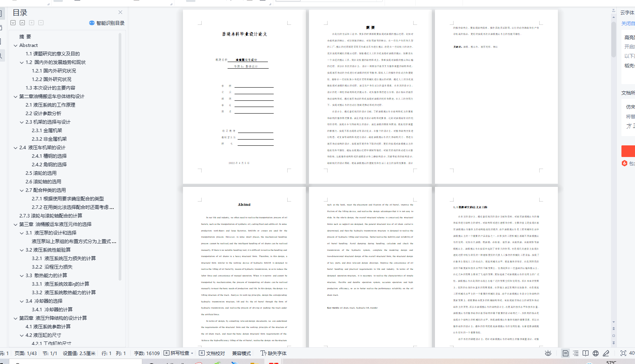Viewport: 635px width, 364px height.
Task: Go to 2.2 设计参数分析
Action: (x=43, y=114)
